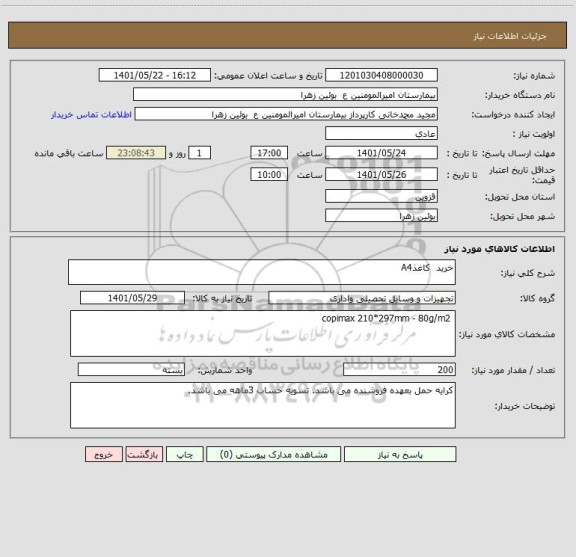Click label 'توضیحات خریدار:'

(525, 406)
